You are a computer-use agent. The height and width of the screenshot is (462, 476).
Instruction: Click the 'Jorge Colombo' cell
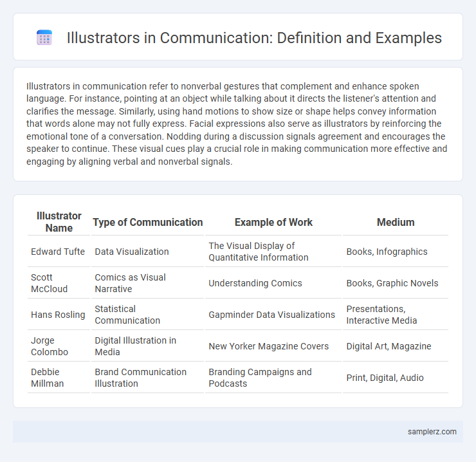59,346
